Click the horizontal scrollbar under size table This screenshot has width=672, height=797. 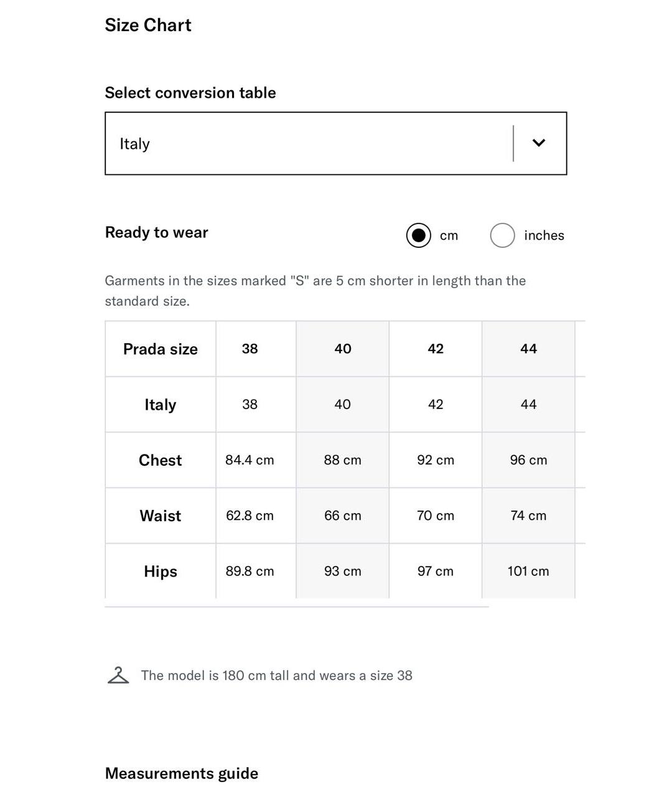point(297,606)
